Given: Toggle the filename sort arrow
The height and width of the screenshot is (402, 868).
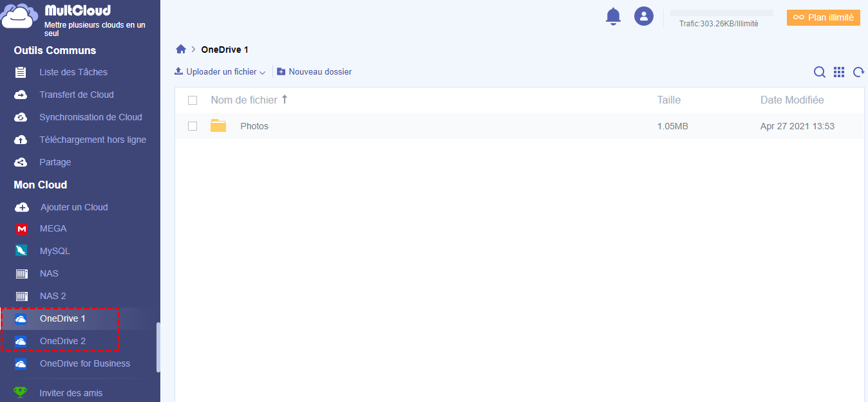Looking at the screenshot, I should (285, 100).
